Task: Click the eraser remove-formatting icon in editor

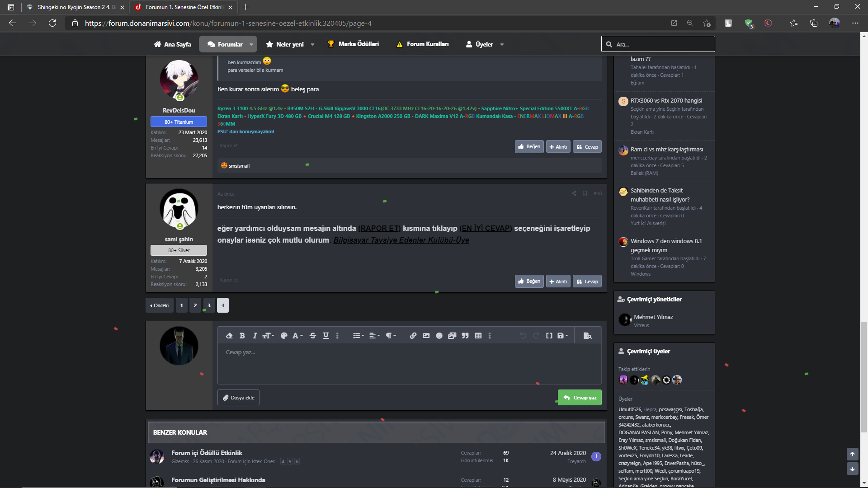Action: click(x=229, y=336)
